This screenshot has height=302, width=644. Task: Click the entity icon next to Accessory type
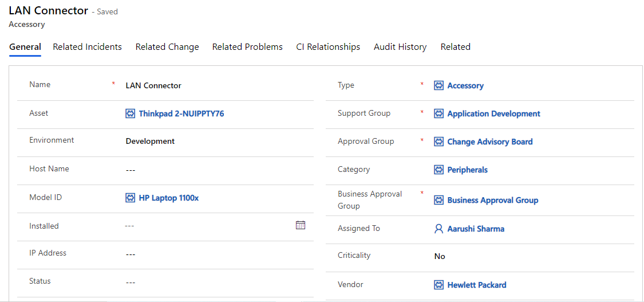439,85
